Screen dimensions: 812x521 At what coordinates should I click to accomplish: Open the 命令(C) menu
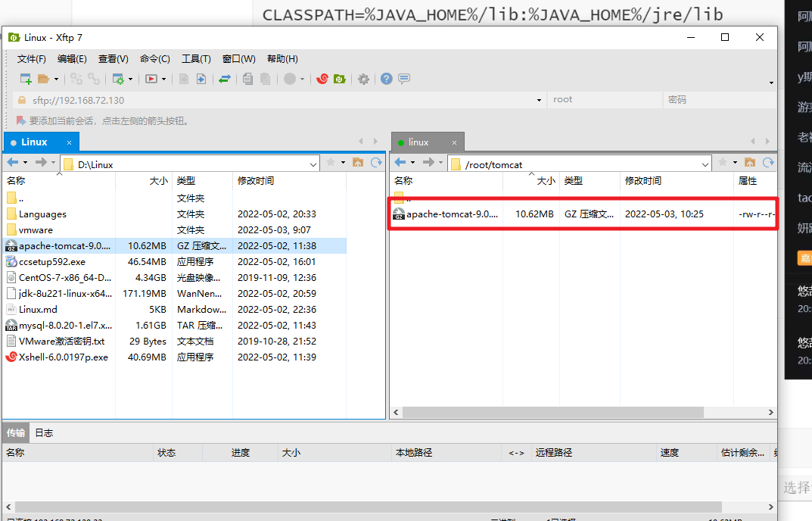155,59
